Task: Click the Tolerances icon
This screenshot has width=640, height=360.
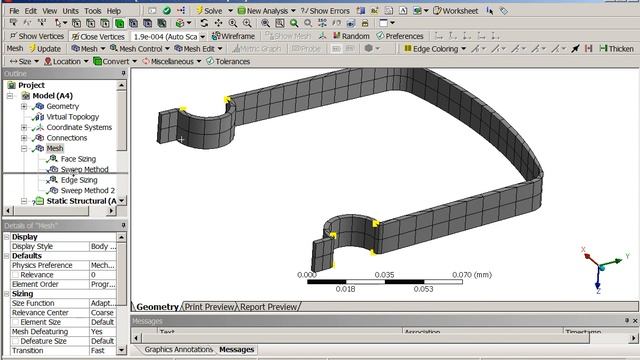Action: pos(210,61)
